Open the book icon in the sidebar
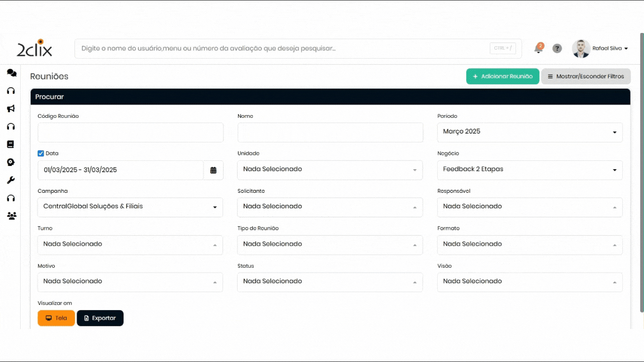The image size is (644, 362). click(11, 144)
